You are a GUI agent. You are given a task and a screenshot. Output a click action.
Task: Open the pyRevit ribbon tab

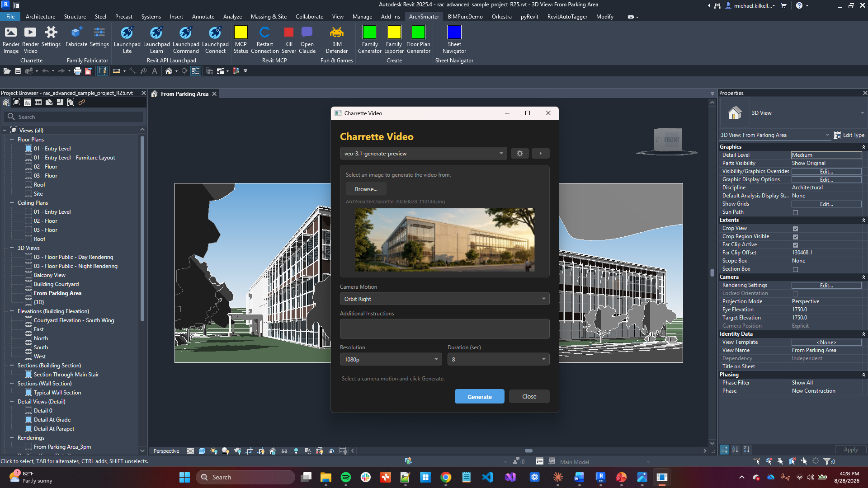click(529, 17)
